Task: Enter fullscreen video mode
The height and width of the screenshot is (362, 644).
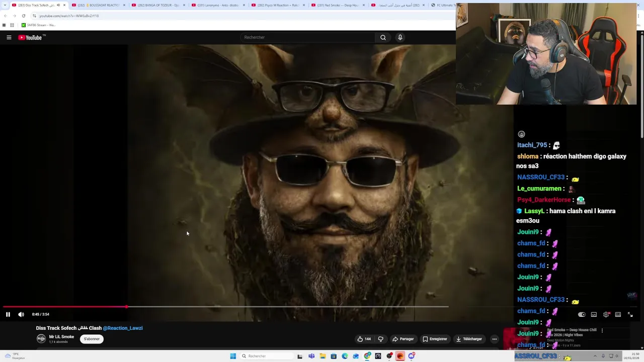Action: [x=630, y=314]
